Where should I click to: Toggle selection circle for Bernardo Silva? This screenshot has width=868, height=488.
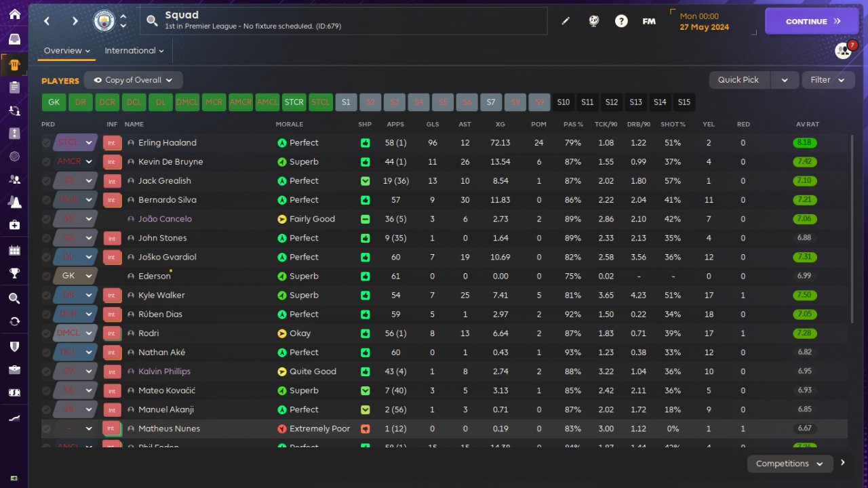(x=46, y=200)
